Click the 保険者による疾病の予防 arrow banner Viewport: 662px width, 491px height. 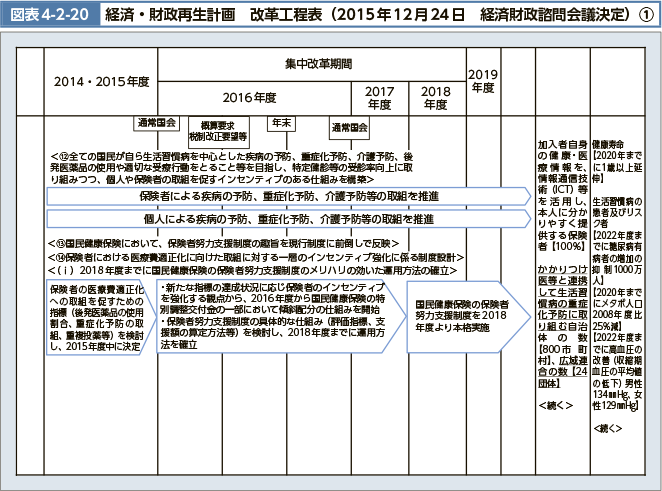pos(289,196)
